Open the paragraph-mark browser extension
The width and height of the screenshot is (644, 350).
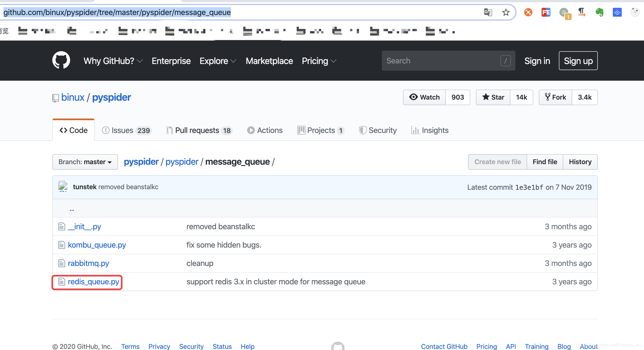point(582,12)
